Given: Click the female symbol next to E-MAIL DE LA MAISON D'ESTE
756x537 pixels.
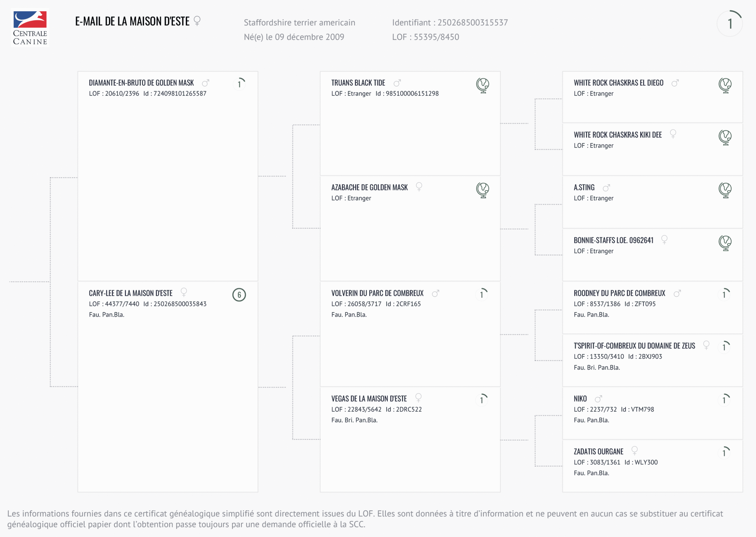Looking at the screenshot, I should 197,21.
